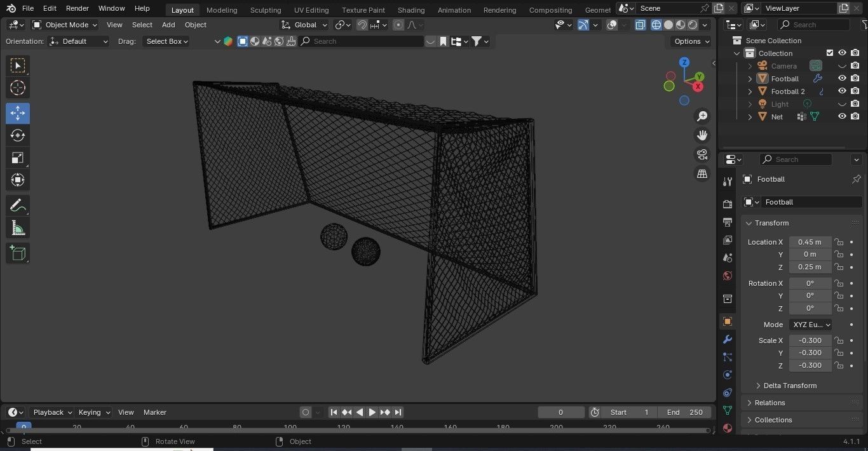868x451 pixels.
Task: Switch to Modeling workspace tab
Action: (x=222, y=10)
